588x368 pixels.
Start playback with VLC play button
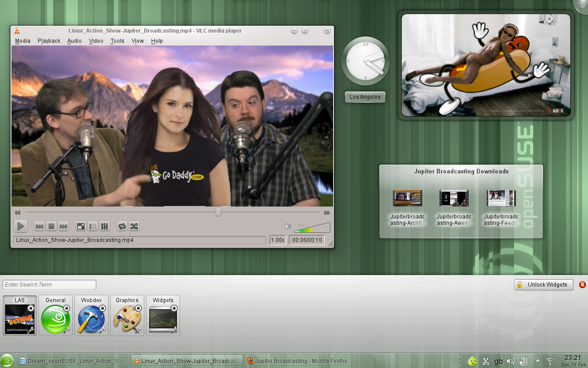[x=21, y=226]
